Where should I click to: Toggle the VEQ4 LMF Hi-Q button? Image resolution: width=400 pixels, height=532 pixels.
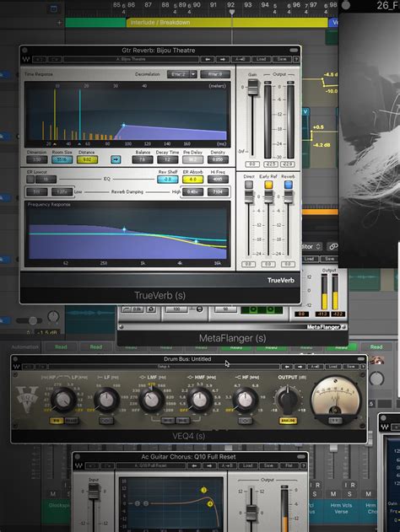167,421
